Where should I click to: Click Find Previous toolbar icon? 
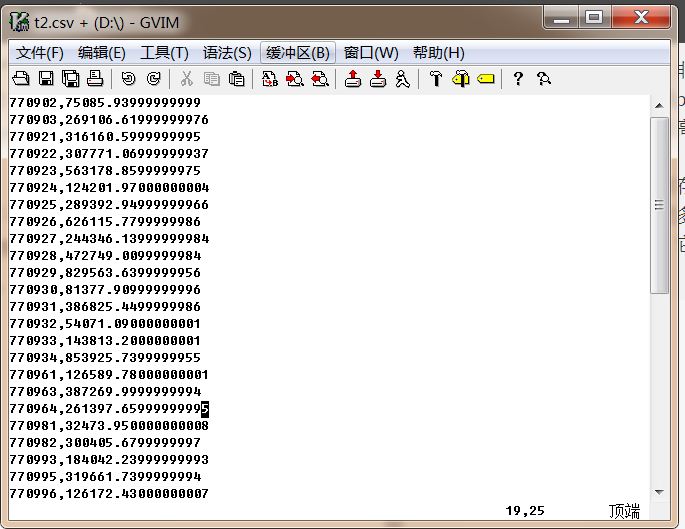click(x=320, y=79)
